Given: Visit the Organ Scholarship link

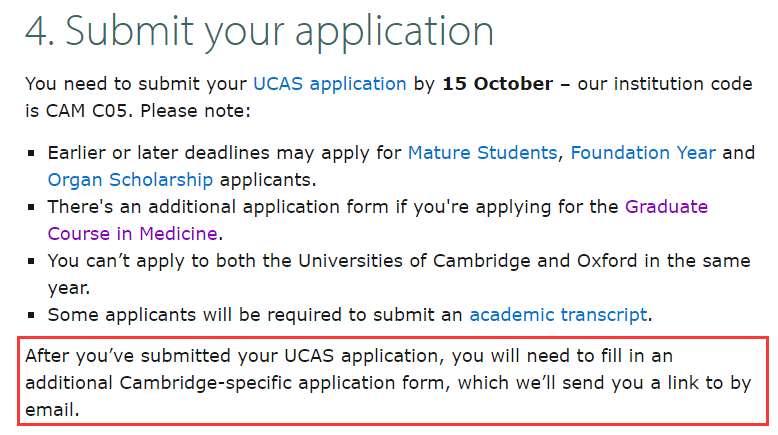Looking at the screenshot, I should (x=130, y=180).
